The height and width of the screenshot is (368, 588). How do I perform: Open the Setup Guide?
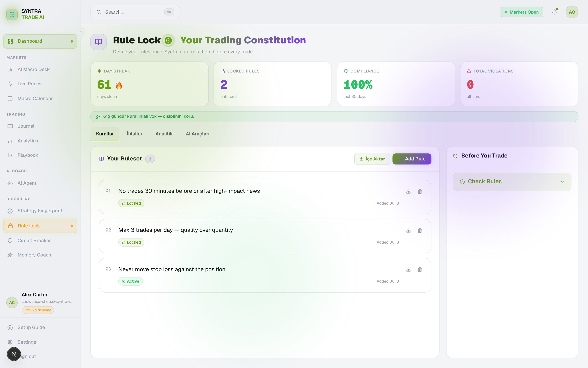pyautogui.click(x=40, y=328)
